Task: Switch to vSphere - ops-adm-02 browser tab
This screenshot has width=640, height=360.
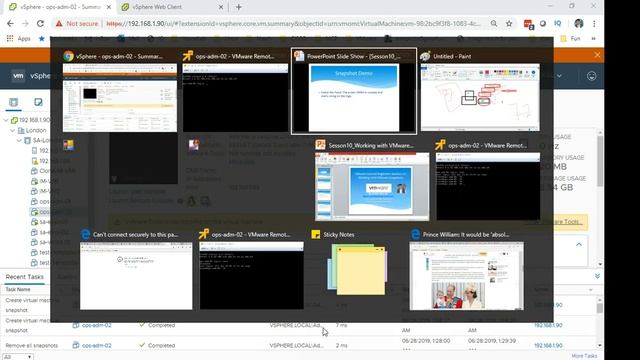Action: pos(60,7)
